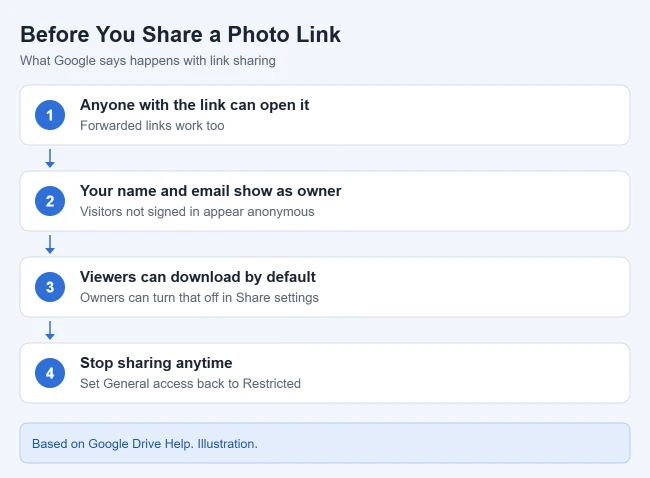This screenshot has height=478, width=650.
Task: Select "Viewers can download by default" title
Action: click(x=198, y=277)
